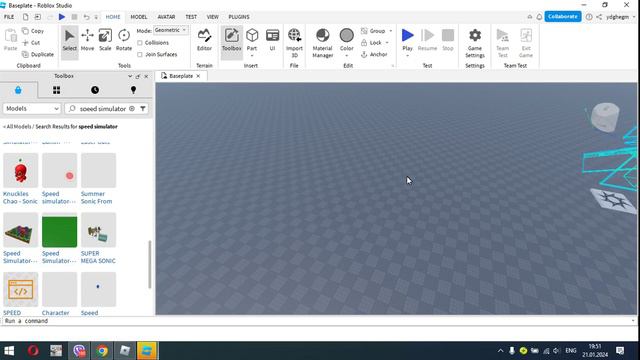640x360 pixels.
Task: Expand the Lock dropdown arrow
Action: [387, 42]
